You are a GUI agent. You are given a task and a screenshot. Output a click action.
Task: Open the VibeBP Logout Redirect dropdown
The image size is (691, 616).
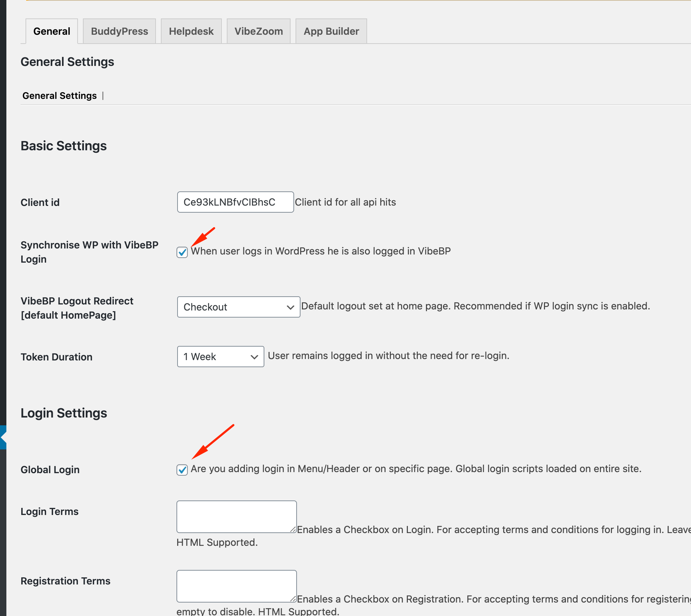coord(238,307)
